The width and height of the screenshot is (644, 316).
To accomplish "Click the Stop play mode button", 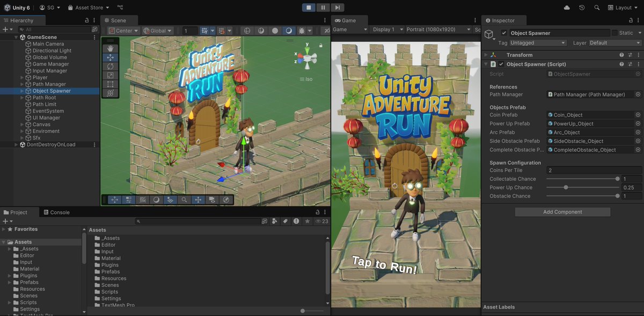I will pos(309,8).
